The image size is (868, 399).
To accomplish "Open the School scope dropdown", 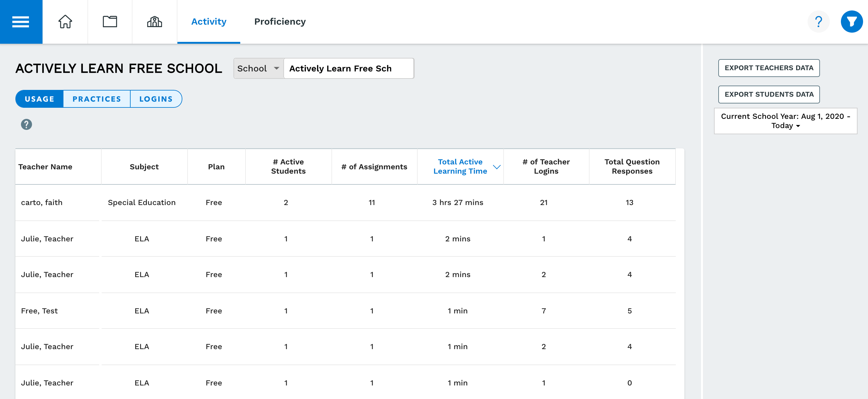I will (x=258, y=69).
